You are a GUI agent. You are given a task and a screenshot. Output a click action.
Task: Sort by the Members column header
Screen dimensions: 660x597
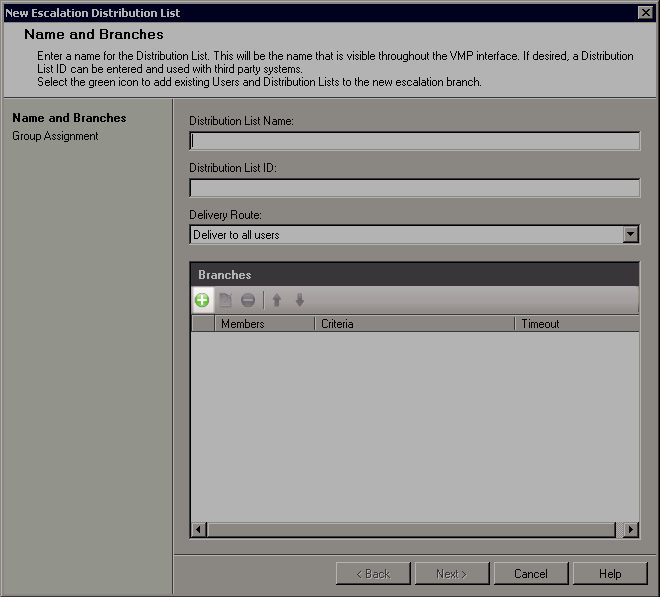pos(265,324)
